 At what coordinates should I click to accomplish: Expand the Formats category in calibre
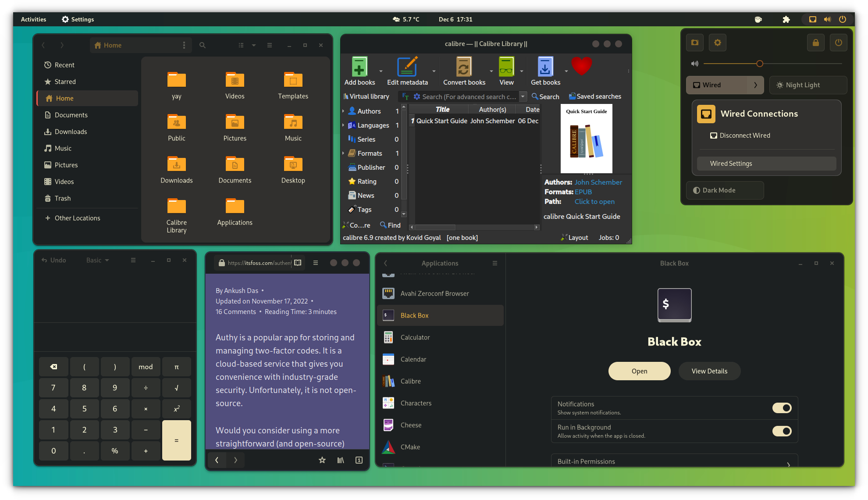point(343,154)
